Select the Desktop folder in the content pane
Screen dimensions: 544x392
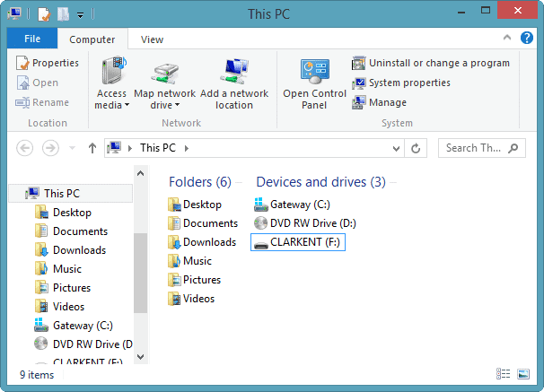[195, 205]
